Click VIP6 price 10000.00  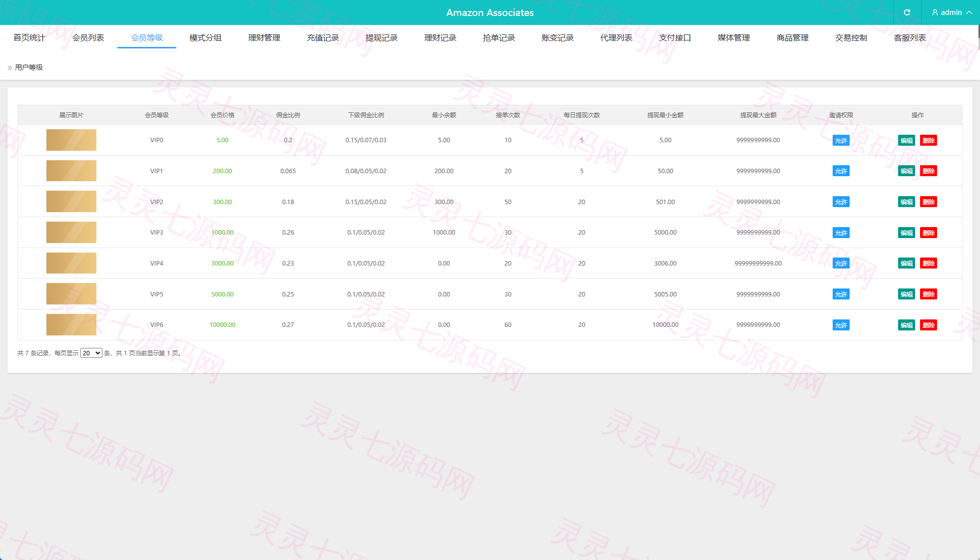(x=222, y=324)
